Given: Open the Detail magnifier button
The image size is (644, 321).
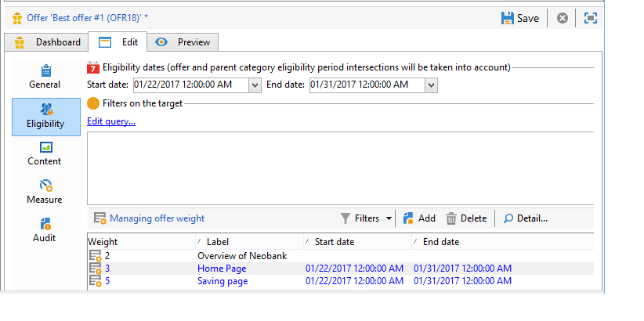Looking at the screenshot, I should (x=525, y=218).
